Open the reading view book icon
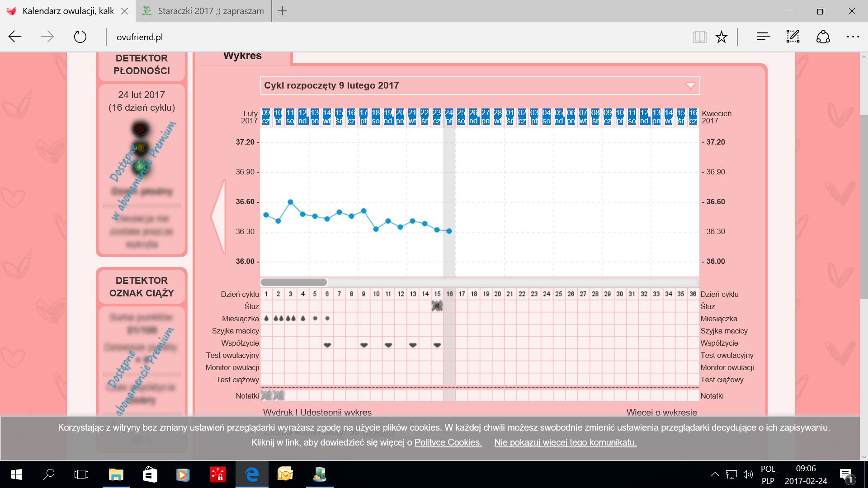 tap(699, 37)
